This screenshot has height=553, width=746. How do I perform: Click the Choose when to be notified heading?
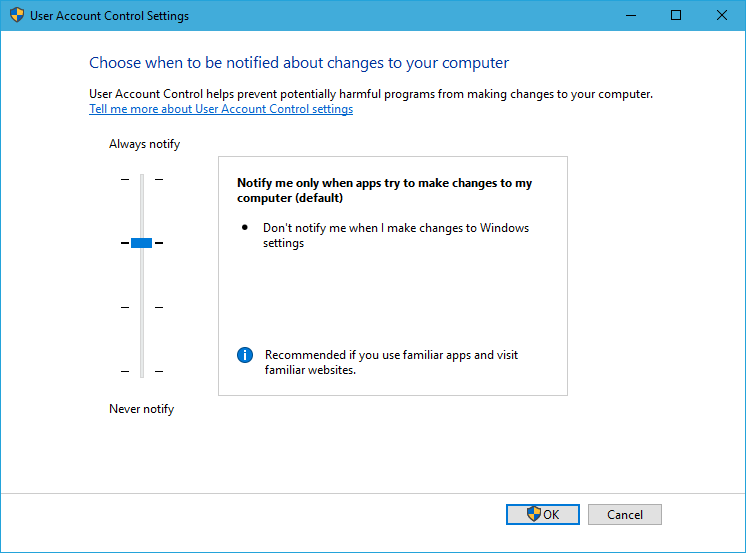point(299,63)
